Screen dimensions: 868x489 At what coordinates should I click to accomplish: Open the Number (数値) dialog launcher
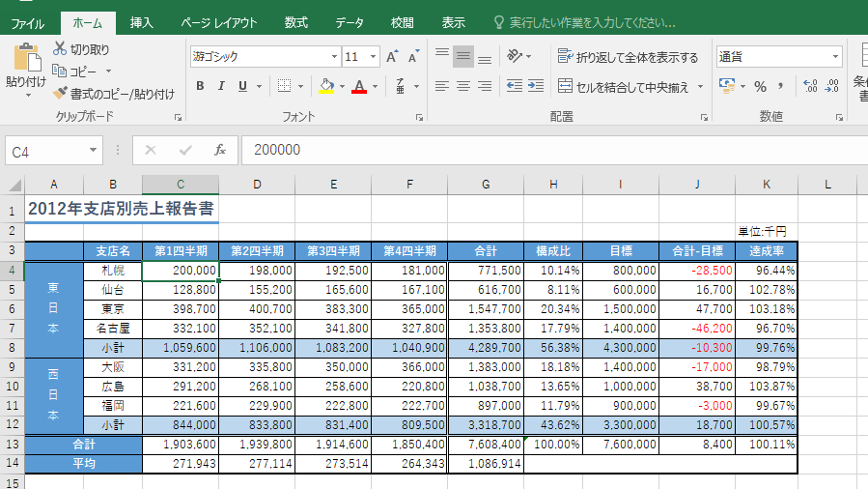839,117
